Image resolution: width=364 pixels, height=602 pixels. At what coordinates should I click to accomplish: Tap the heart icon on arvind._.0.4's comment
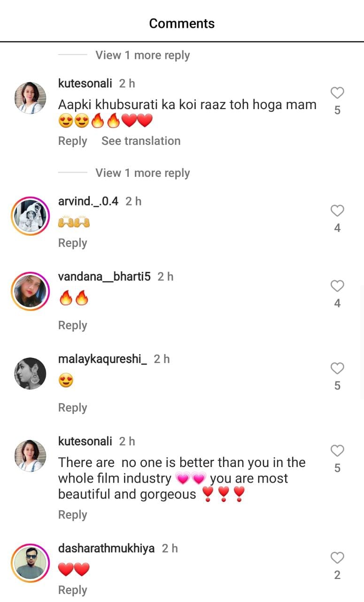coord(337,211)
